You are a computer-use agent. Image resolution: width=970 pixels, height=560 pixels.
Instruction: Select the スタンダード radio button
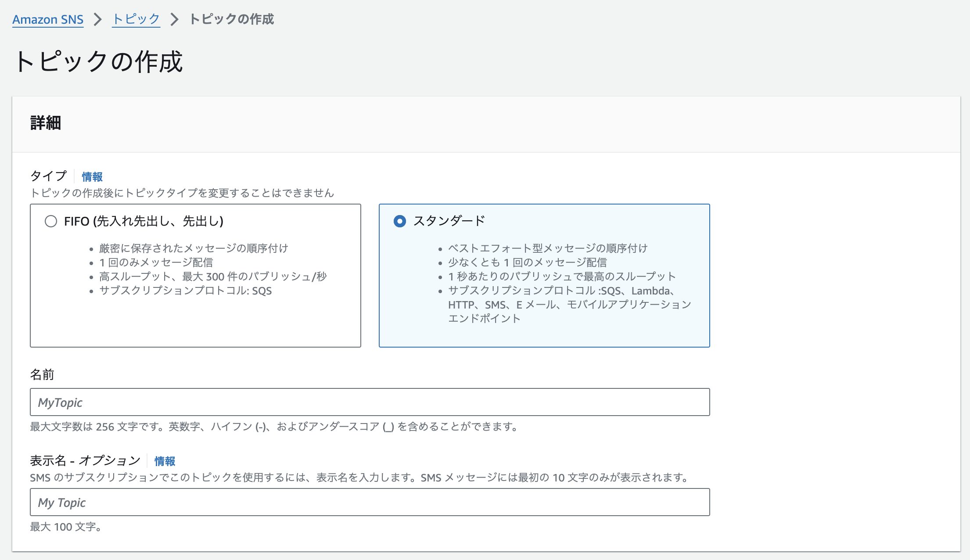(x=400, y=221)
